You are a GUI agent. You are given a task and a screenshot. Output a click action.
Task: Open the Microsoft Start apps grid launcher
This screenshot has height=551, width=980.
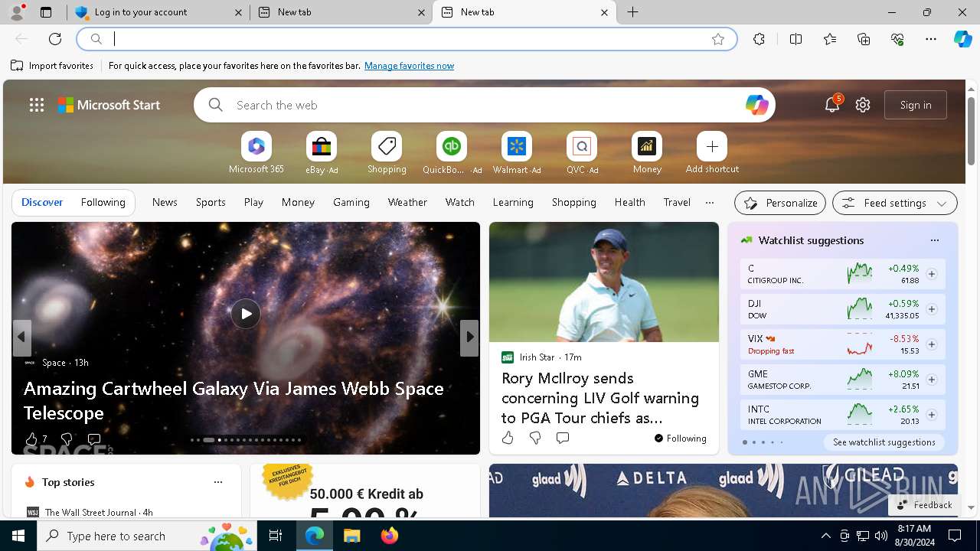[x=37, y=105]
